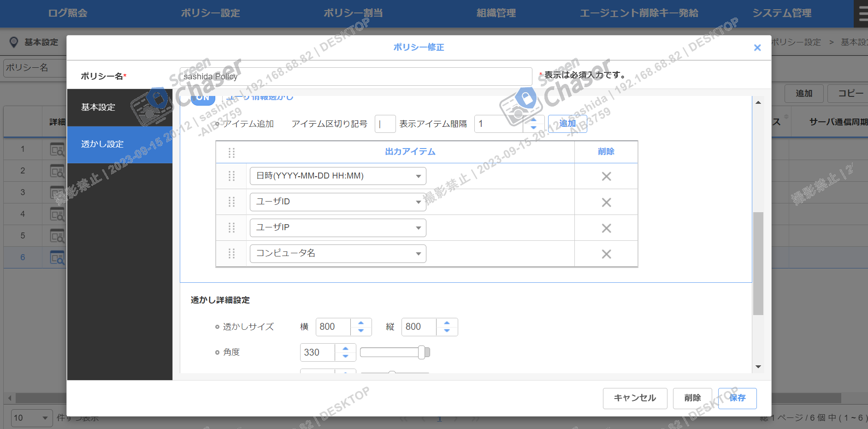
Task: Click the drag handle next to 出力アイテム header
Action: 231,152
